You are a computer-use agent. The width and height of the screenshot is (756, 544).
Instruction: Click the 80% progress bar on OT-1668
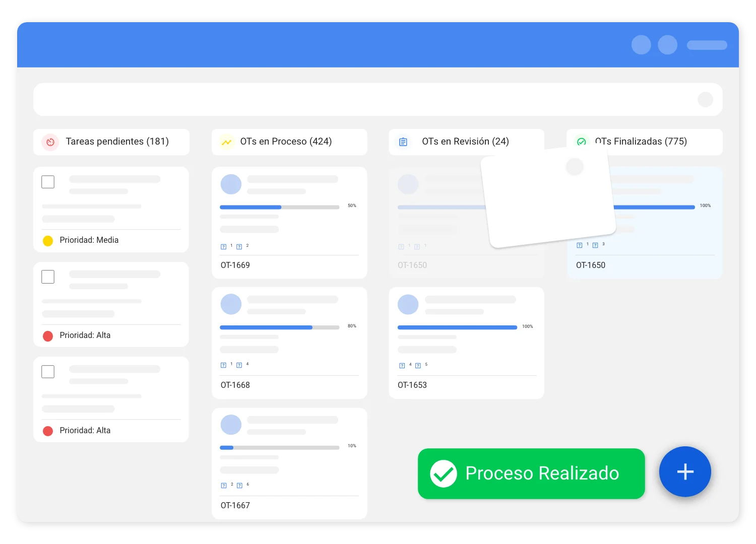[279, 327]
